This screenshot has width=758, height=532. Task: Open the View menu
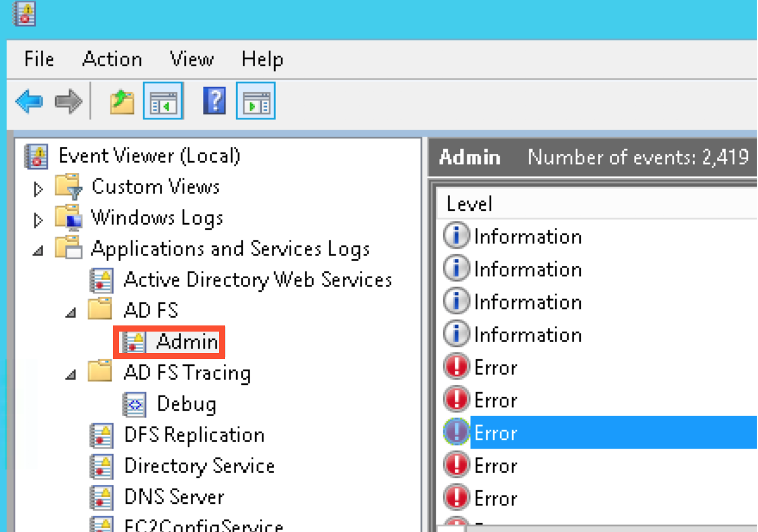(x=192, y=59)
